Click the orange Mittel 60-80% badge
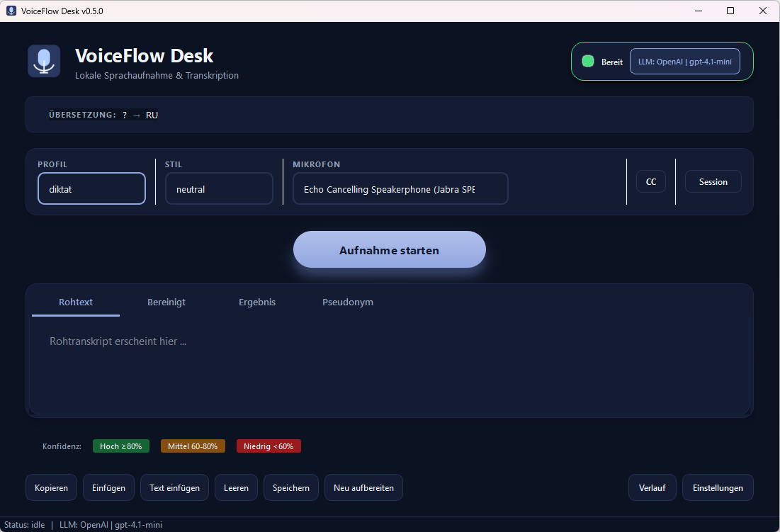Viewport: 780px width, 532px height. pyautogui.click(x=193, y=446)
